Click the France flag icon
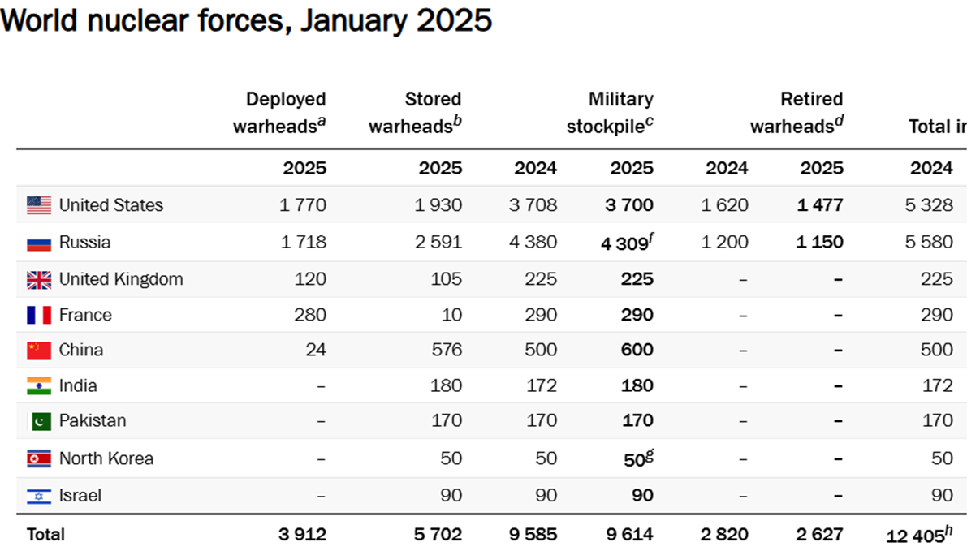 coord(38,315)
